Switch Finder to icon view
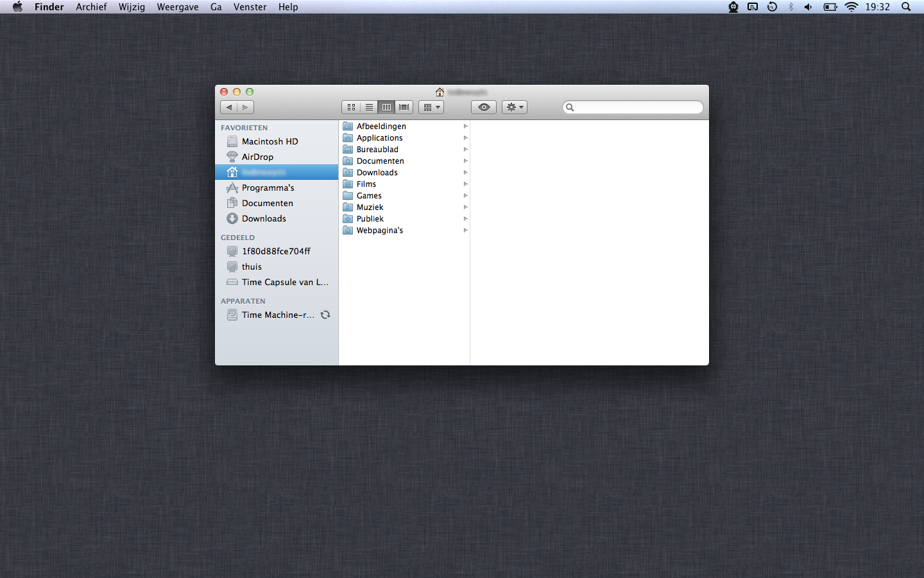Image resolution: width=924 pixels, height=578 pixels. pos(351,107)
